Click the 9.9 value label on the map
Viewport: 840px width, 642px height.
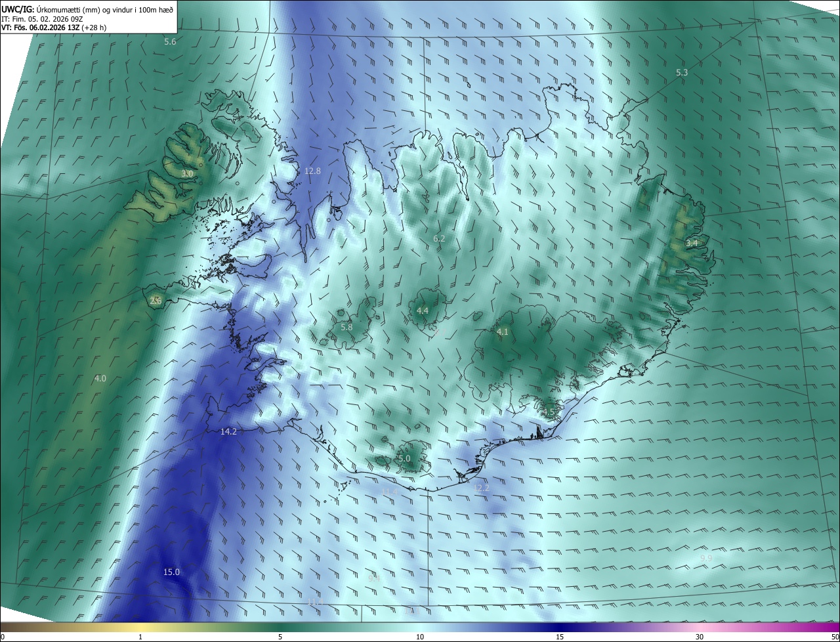coord(706,558)
